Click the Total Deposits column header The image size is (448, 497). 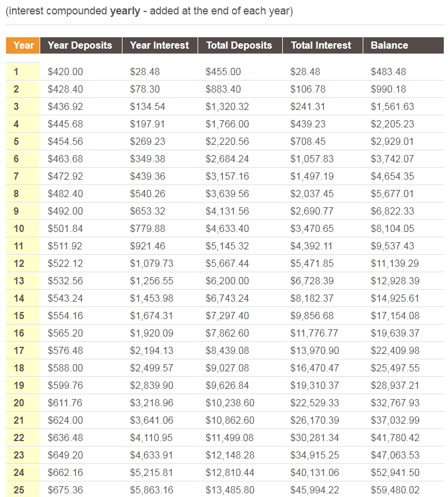[239, 45]
